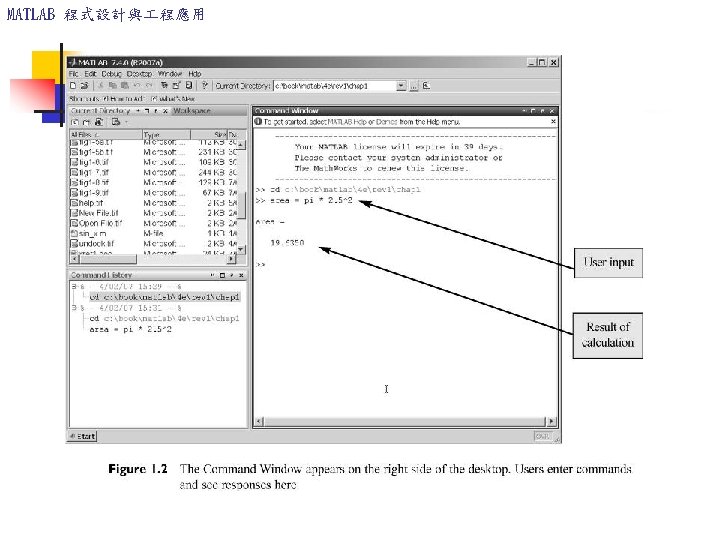Screen dimensions: 720x540
Task: Undock the Current Directory panel
Action: pos(156,111)
